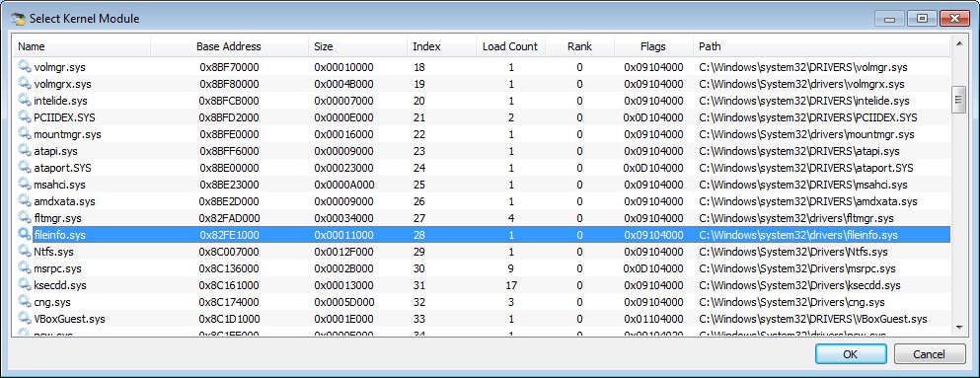This screenshot has width=980, height=378.
Task: Click load count 17 for ksecdd.sys
Action: pos(510,285)
